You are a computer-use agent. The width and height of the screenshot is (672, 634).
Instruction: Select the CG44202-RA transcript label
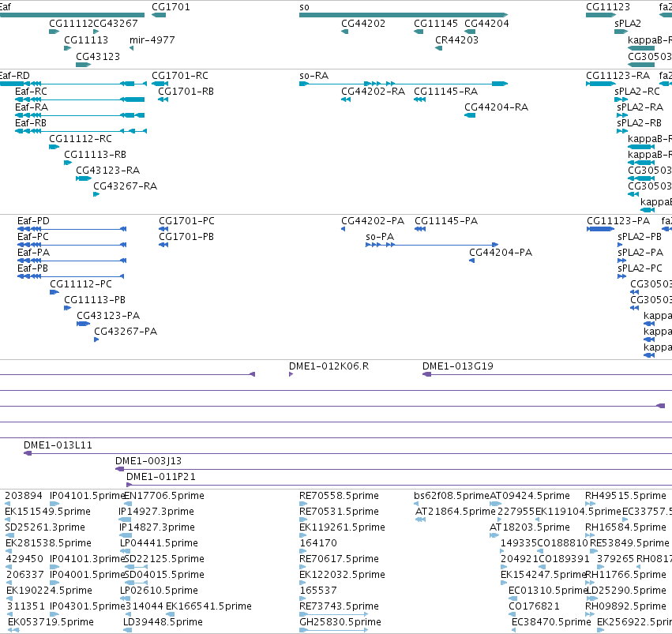click(x=373, y=92)
